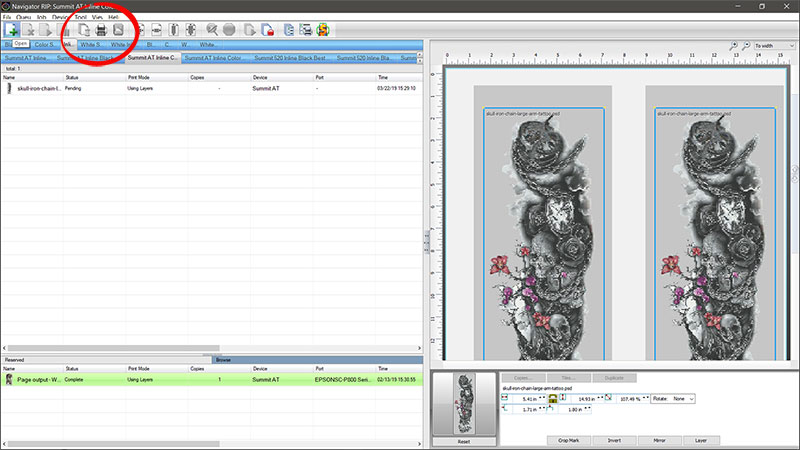The width and height of the screenshot is (800, 450).
Task: Click the tattoo thumbnail in the job panel
Action: click(464, 403)
